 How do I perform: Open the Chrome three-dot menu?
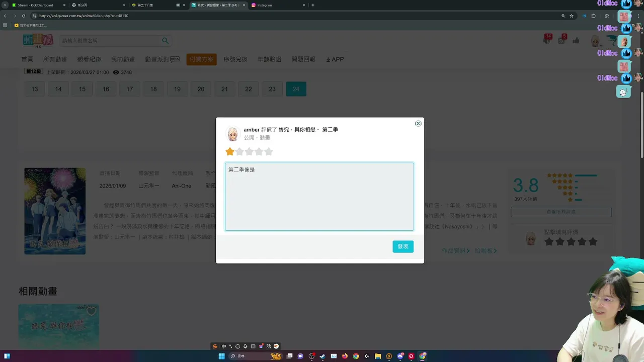(639, 16)
